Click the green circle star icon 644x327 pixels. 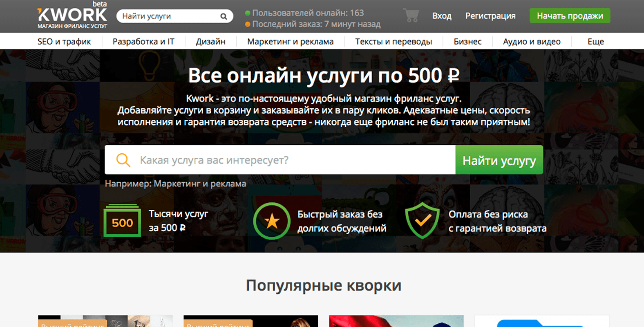[272, 221]
